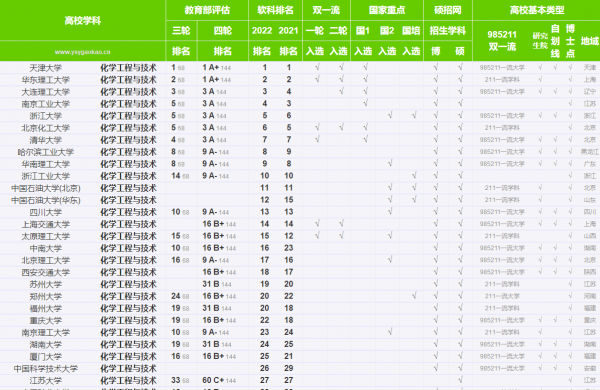Click the 博士点 header cell
Viewport: 600px width, 390px height.
[570, 41]
